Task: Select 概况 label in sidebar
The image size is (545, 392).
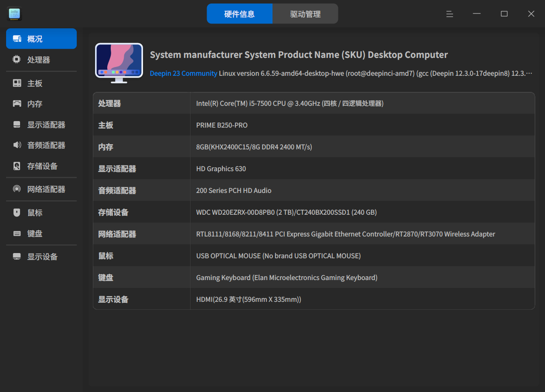Action: click(x=35, y=39)
